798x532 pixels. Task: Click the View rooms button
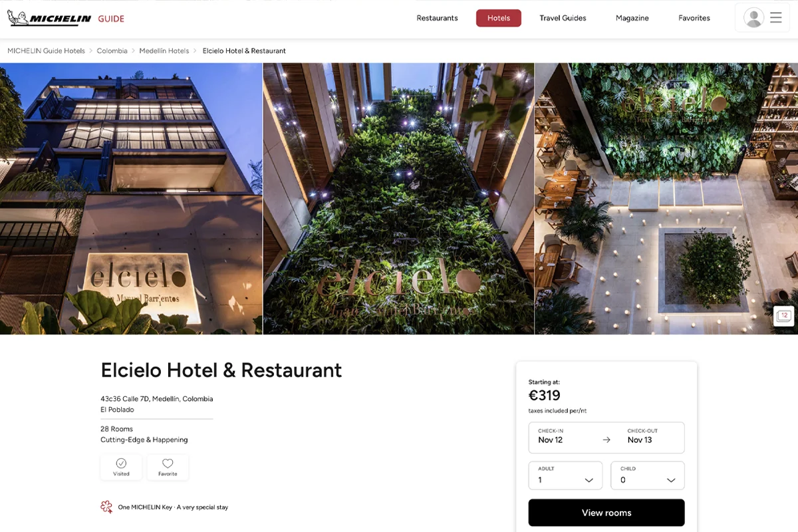(606, 513)
